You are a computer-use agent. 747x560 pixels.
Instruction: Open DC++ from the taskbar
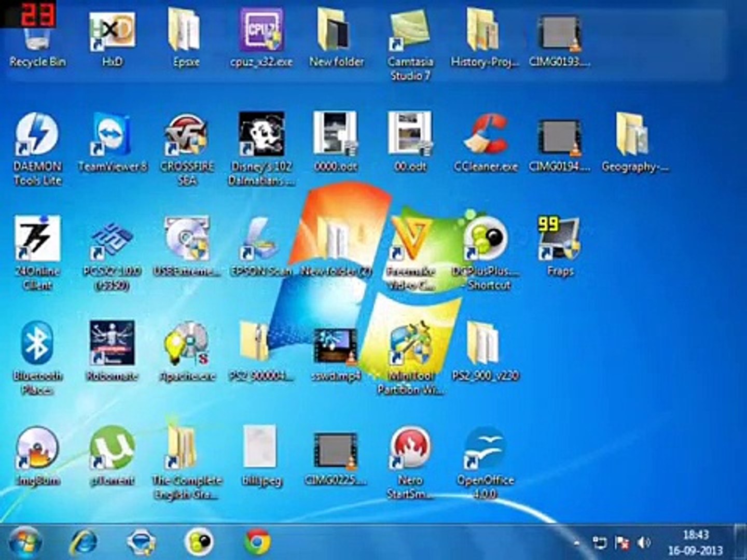(200, 542)
